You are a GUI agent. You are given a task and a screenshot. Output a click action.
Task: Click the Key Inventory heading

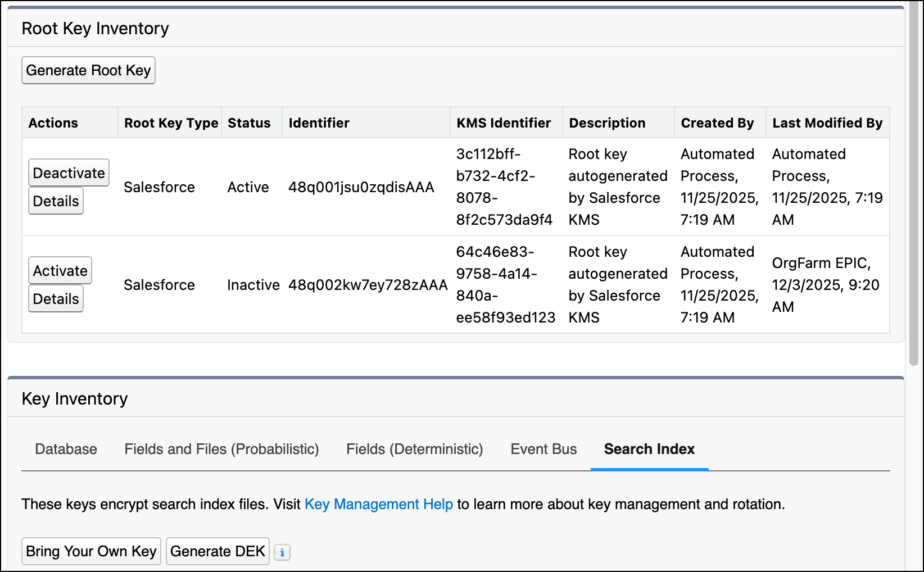(75, 398)
